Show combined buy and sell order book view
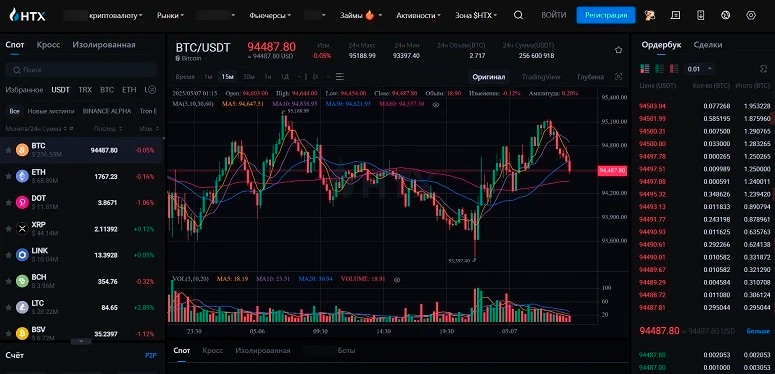 (x=645, y=69)
